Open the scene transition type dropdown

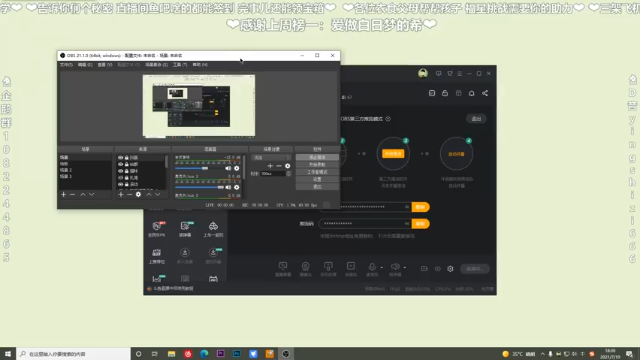click(x=271, y=158)
